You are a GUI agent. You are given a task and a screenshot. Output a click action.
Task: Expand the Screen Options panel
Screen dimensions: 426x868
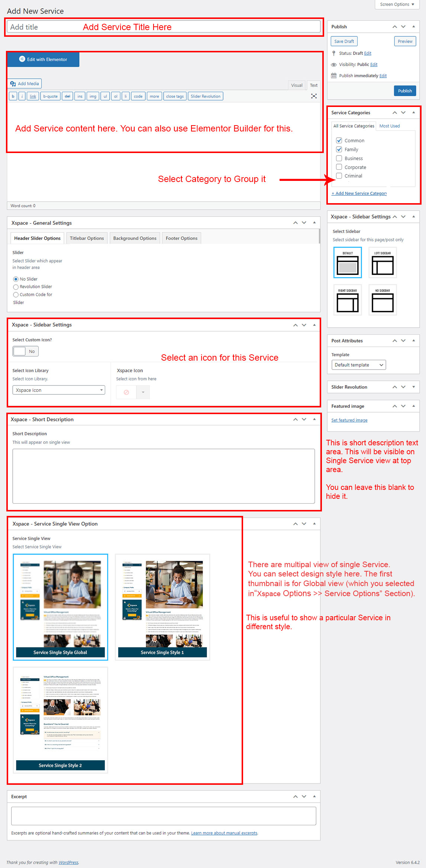coord(397,4)
